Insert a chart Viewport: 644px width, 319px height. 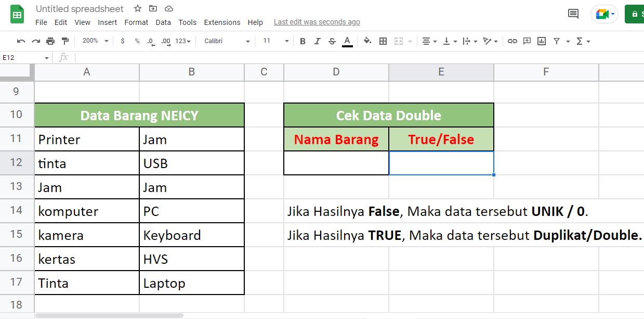pyautogui.click(x=542, y=41)
